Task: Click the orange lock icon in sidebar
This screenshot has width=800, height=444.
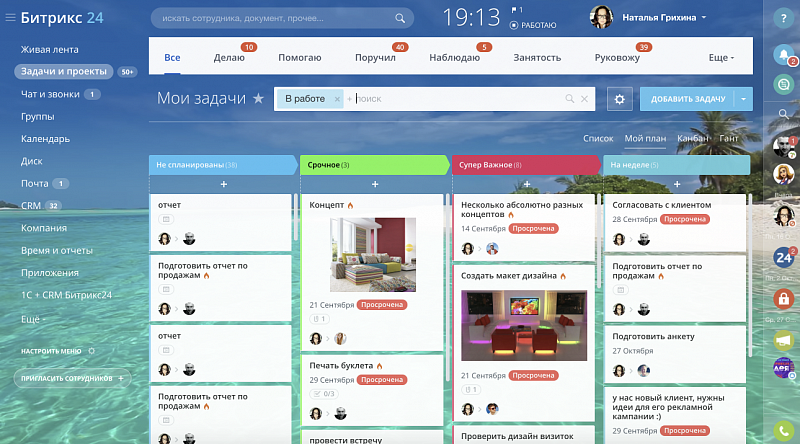Action: (x=782, y=298)
